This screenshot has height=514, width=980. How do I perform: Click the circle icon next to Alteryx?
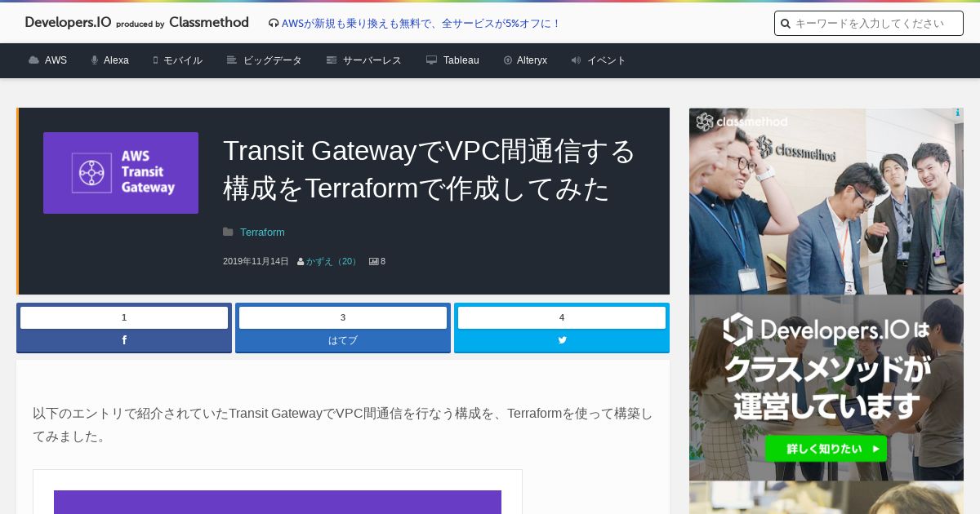tap(508, 60)
